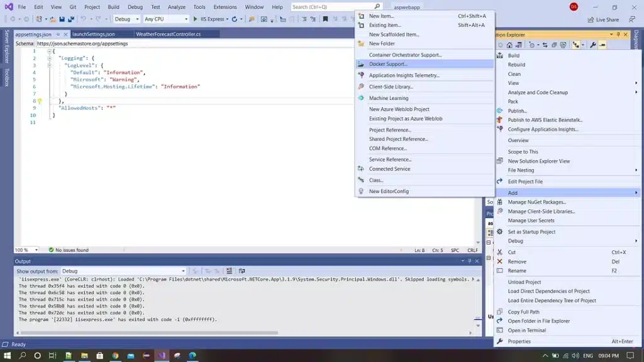Screen dimensions: 644x362
Task: Pin the Output panel
Action: 470,261
